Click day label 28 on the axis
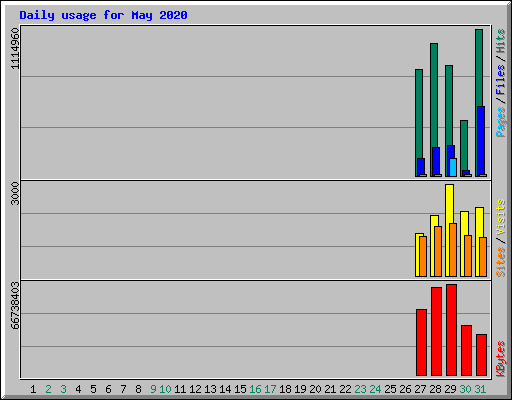Screen dimensions: 512x400 pos(435,389)
